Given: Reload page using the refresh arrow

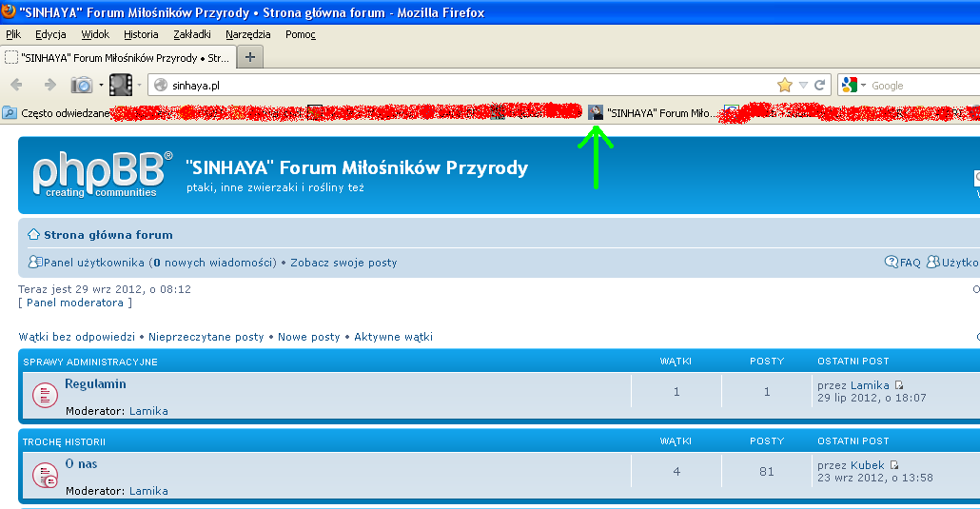Looking at the screenshot, I should (819, 85).
